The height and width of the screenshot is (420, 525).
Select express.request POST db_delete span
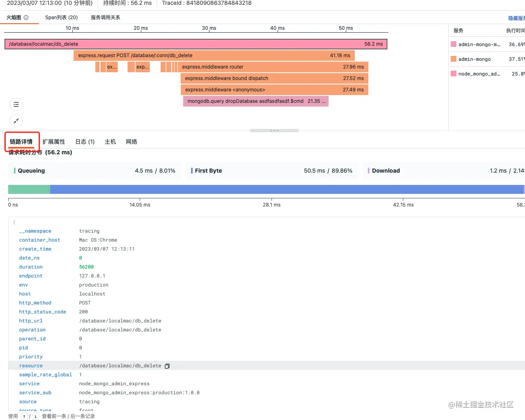[x=214, y=56]
